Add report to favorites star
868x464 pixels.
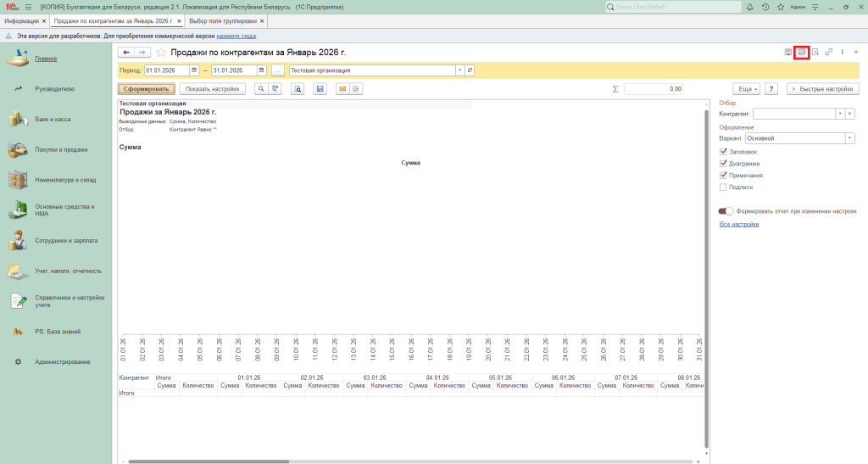[x=161, y=53]
